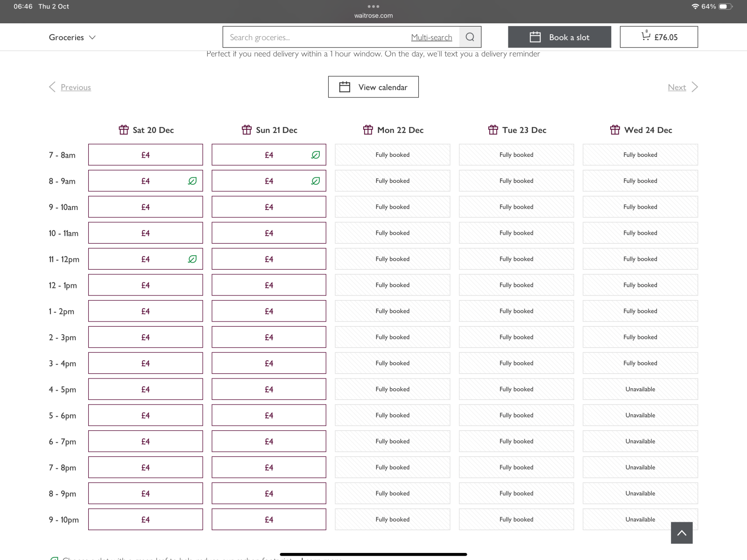Screen dimensions: 747x560
Task: Click calendar icon in Book a slot
Action: coord(535,37)
